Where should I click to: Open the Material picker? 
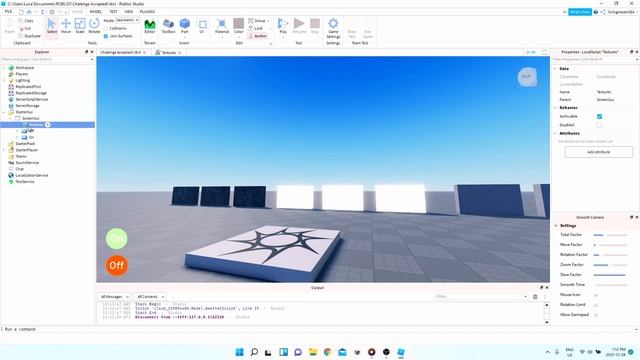click(x=222, y=26)
